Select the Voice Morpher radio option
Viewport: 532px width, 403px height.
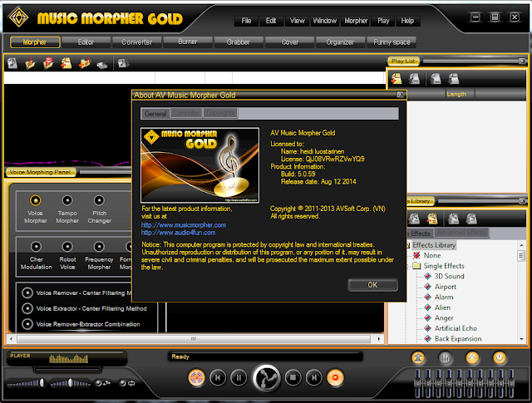coord(35,201)
